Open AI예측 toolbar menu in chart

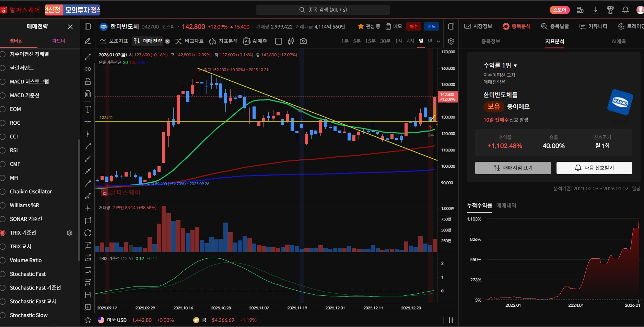(255, 41)
